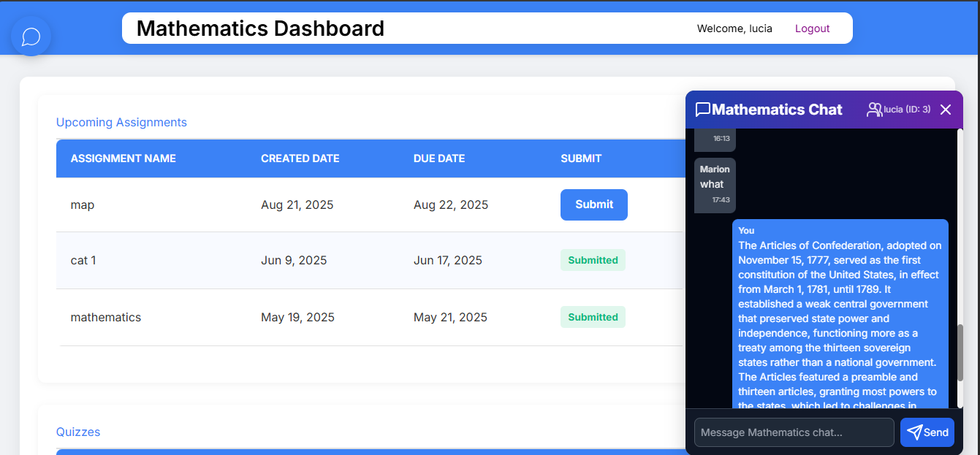Viewport: 980px width, 455px height.
Task: Open the floating chat bubble icon
Action: [31, 36]
